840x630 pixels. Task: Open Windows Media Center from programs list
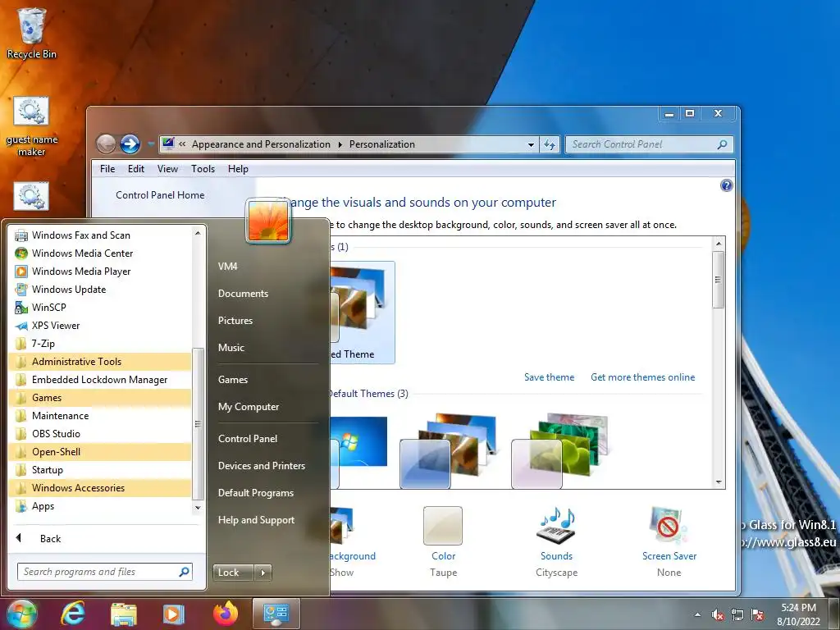(x=100, y=253)
